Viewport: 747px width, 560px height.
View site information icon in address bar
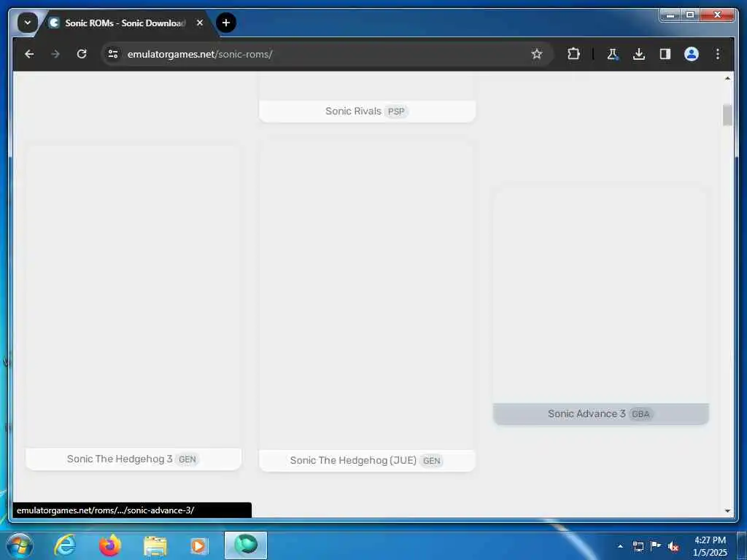[113, 54]
